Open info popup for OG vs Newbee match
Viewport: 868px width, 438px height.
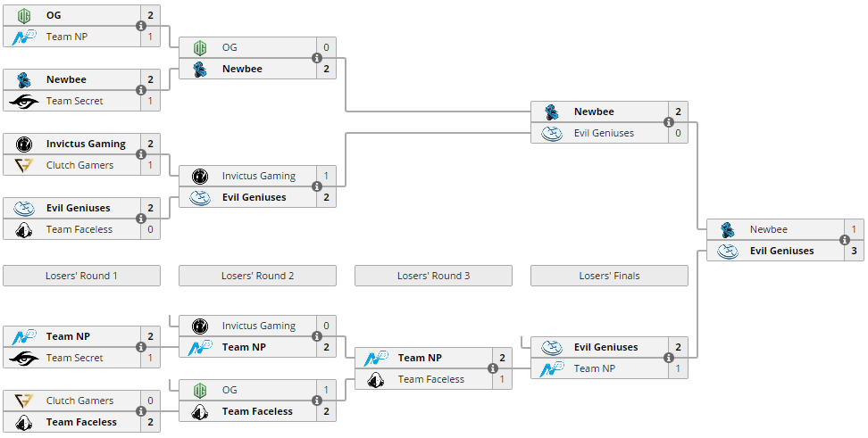[x=317, y=58]
